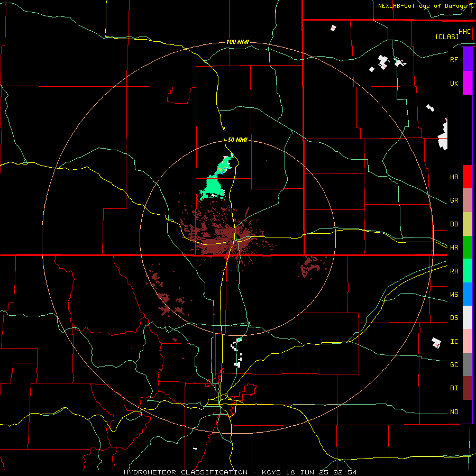Image resolution: width=476 pixels, height=476 pixels.
Task: Click the '18 JUN 25' date in footer
Action: click(x=307, y=472)
